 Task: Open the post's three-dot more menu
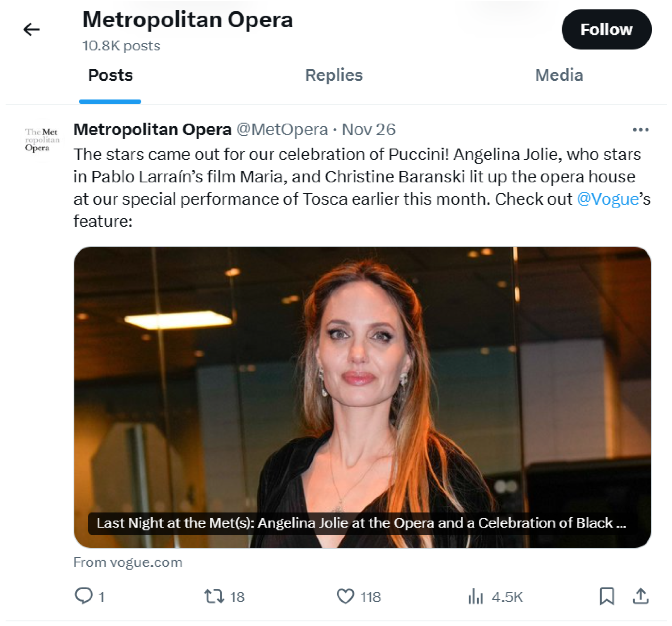(x=640, y=129)
